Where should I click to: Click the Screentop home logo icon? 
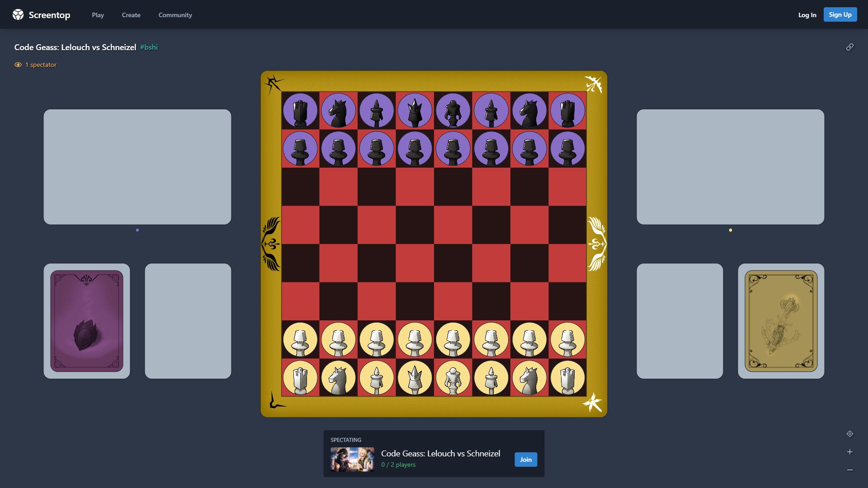(19, 14)
